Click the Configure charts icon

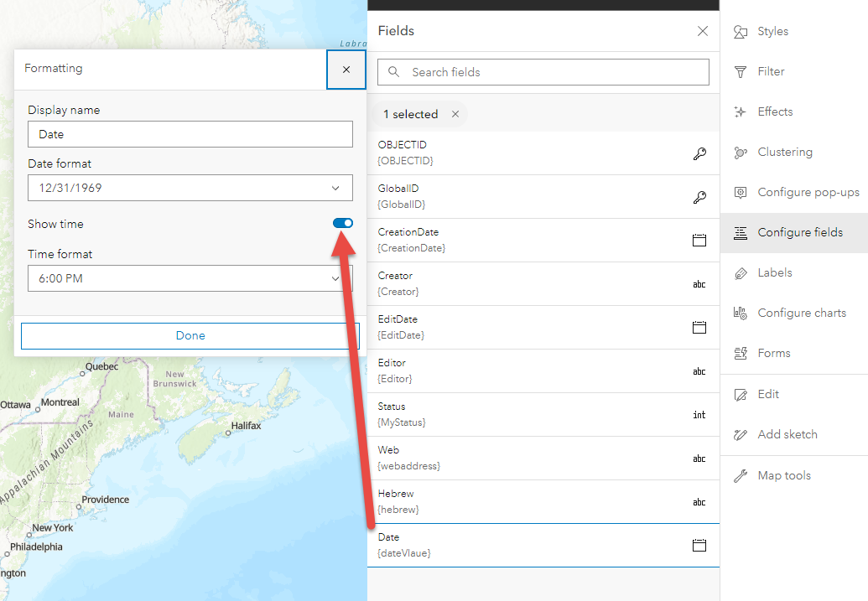tap(741, 313)
